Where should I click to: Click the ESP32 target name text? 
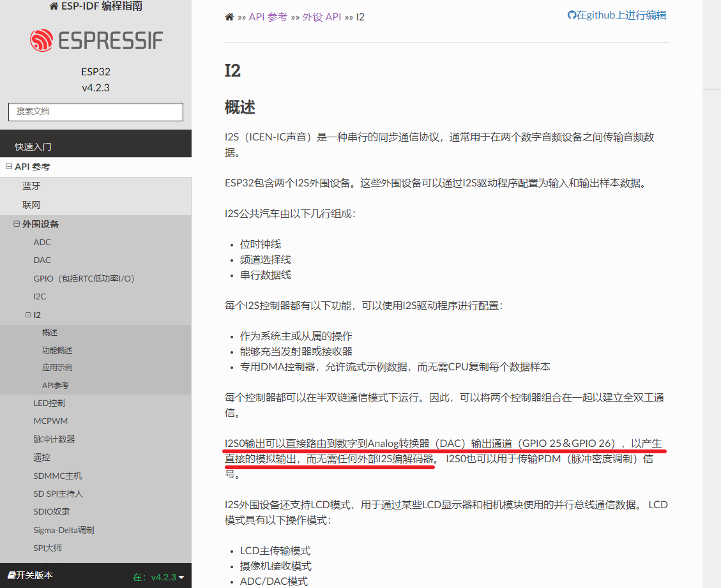pyautogui.click(x=96, y=72)
